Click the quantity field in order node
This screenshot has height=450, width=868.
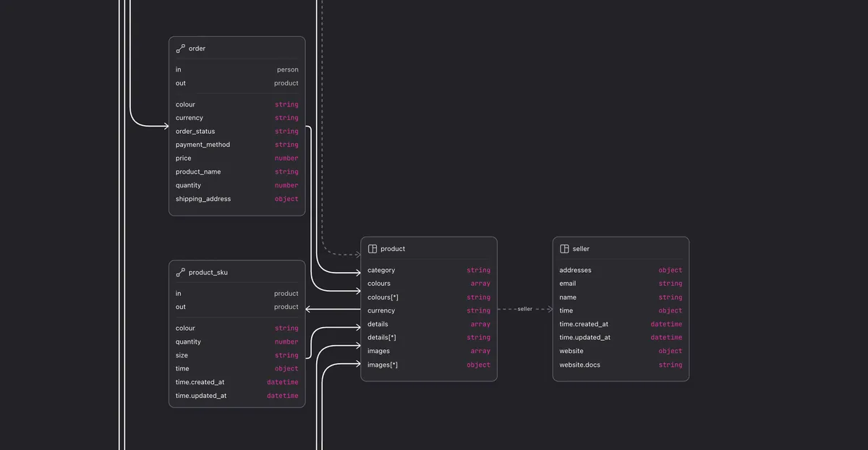pyautogui.click(x=237, y=185)
